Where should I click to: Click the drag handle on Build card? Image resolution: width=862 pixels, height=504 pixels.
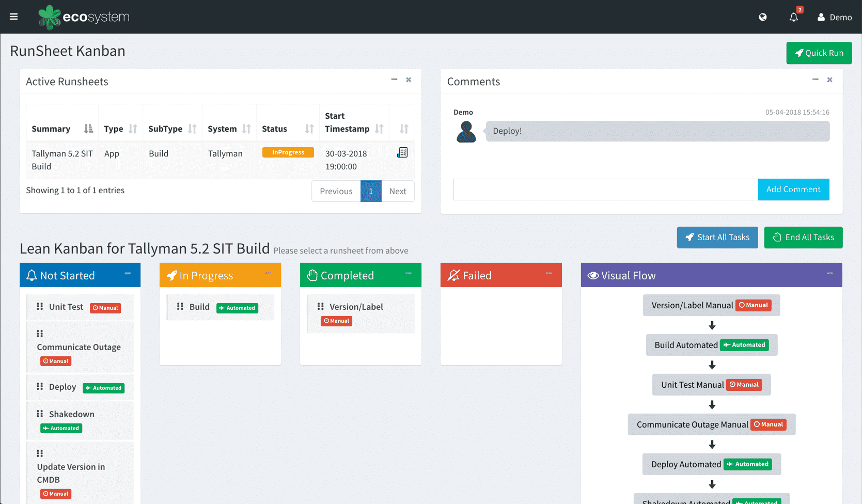180,307
